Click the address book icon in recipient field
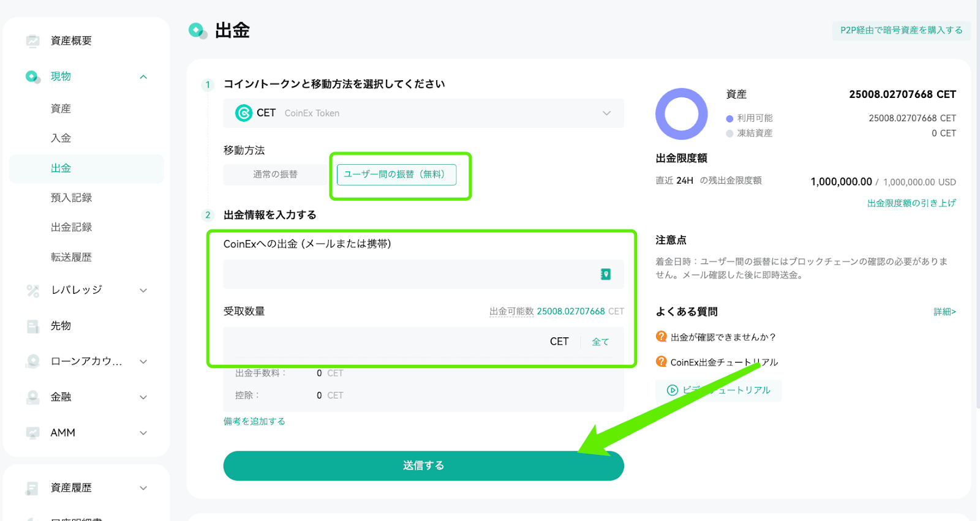 (x=606, y=274)
